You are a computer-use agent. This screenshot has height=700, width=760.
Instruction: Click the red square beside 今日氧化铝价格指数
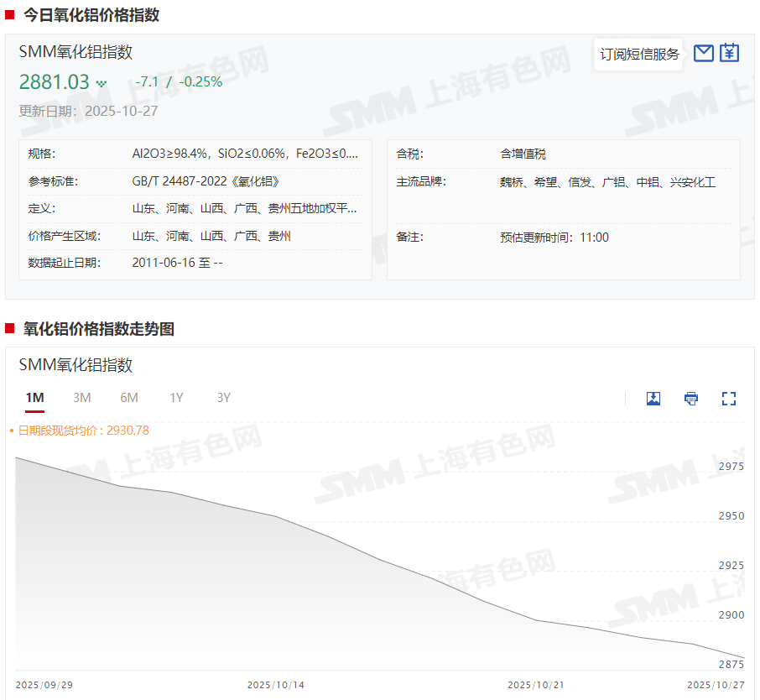[x=10, y=15]
